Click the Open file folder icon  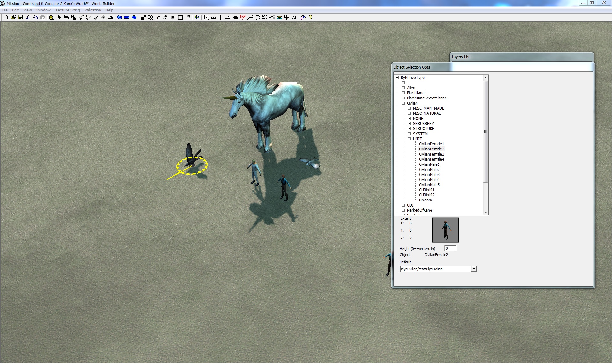pyautogui.click(x=13, y=18)
